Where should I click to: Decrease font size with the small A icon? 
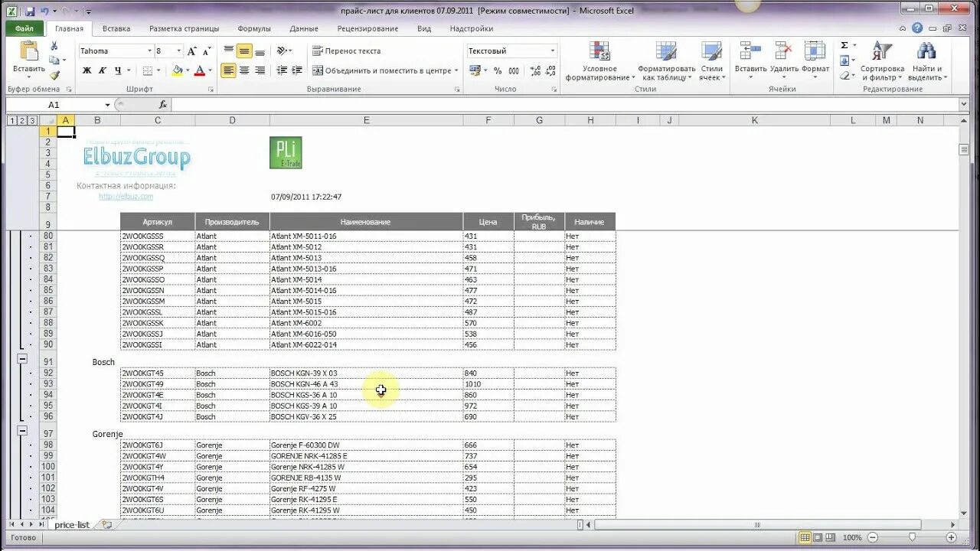point(207,51)
